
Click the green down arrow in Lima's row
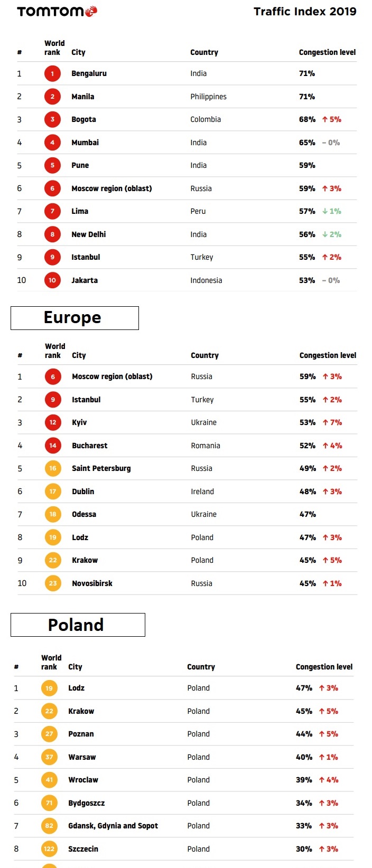(x=325, y=211)
